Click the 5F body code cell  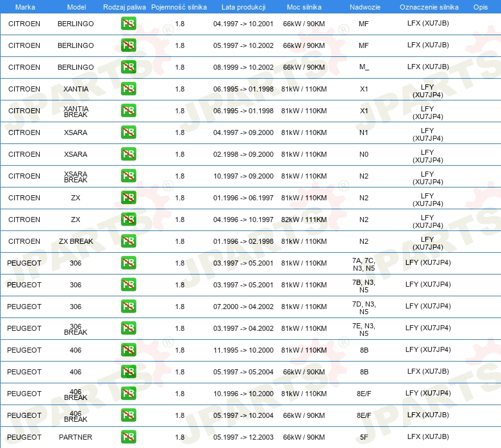click(364, 437)
